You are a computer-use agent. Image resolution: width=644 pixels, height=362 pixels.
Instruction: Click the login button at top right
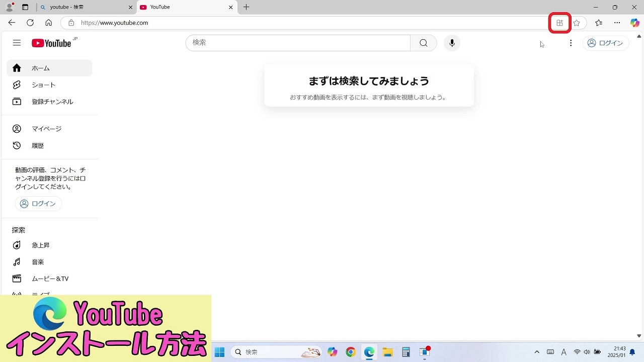pyautogui.click(x=606, y=43)
